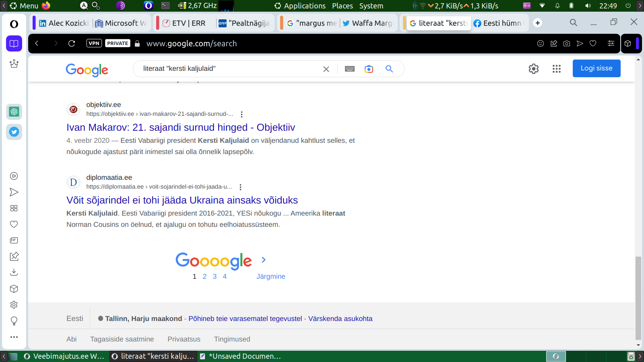644x362 pixels.
Task: Open the Places menu in top panel
Action: 343,6
